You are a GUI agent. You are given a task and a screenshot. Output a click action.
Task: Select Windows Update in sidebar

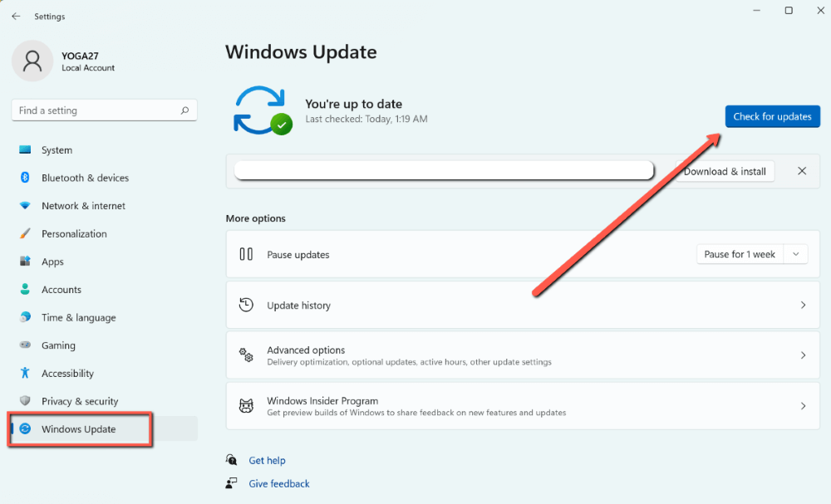click(105, 428)
